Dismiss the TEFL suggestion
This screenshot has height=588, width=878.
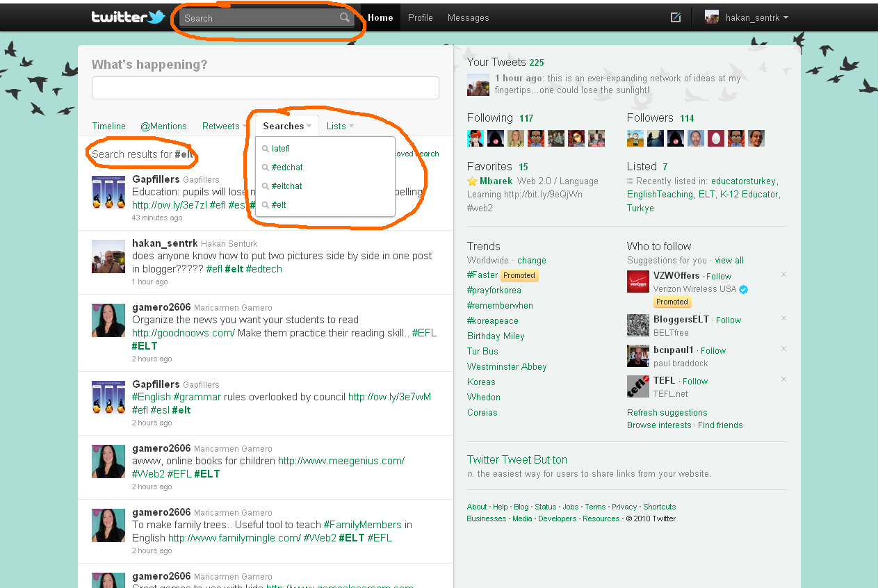pos(783,379)
